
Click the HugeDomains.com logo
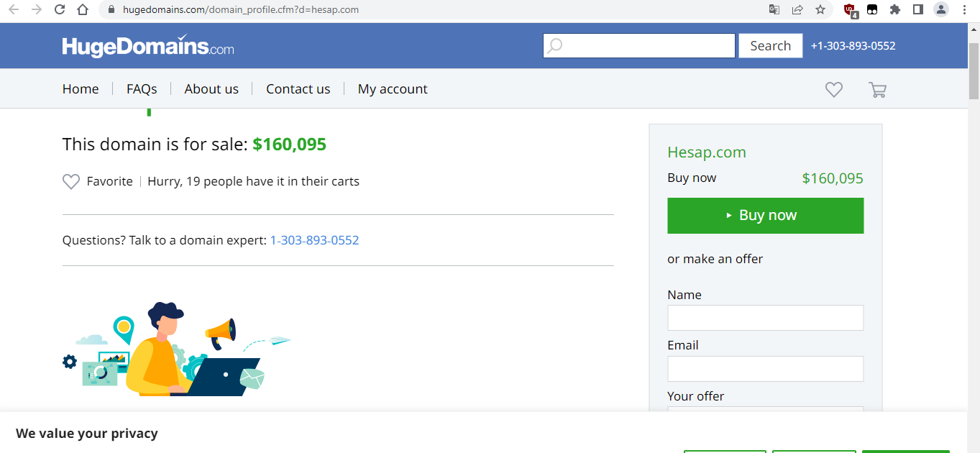coord(148,46)
